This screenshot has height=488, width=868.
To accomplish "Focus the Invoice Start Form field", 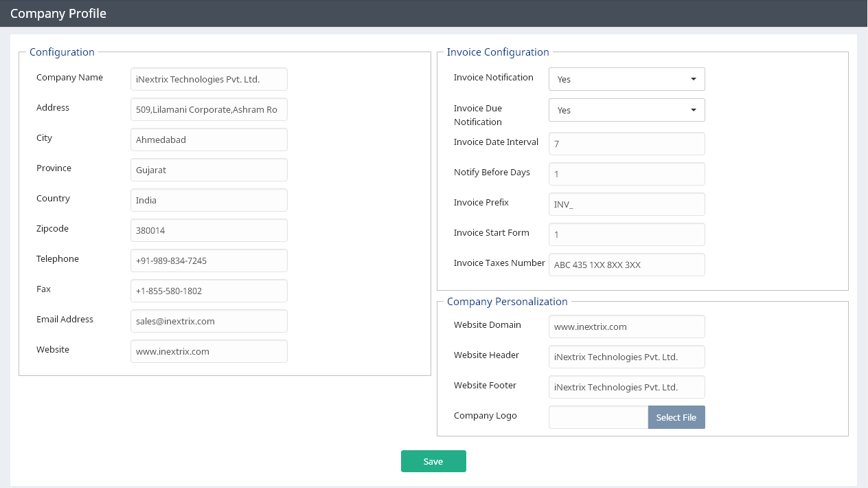I will [626, 234].
